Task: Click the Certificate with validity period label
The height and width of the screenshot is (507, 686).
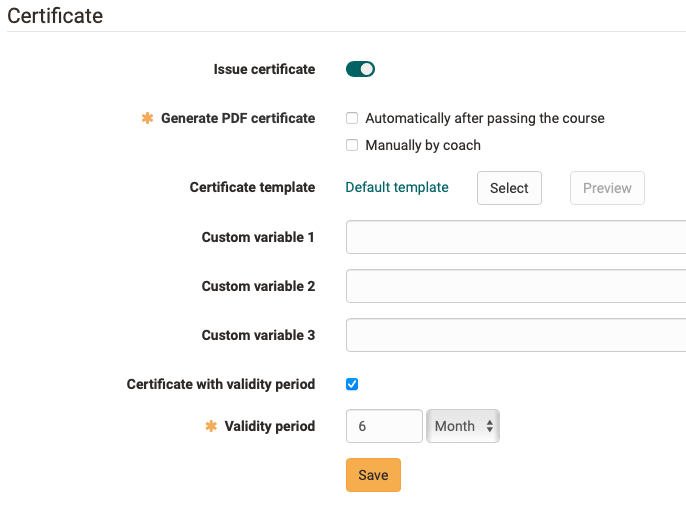Action: point(221,384)
